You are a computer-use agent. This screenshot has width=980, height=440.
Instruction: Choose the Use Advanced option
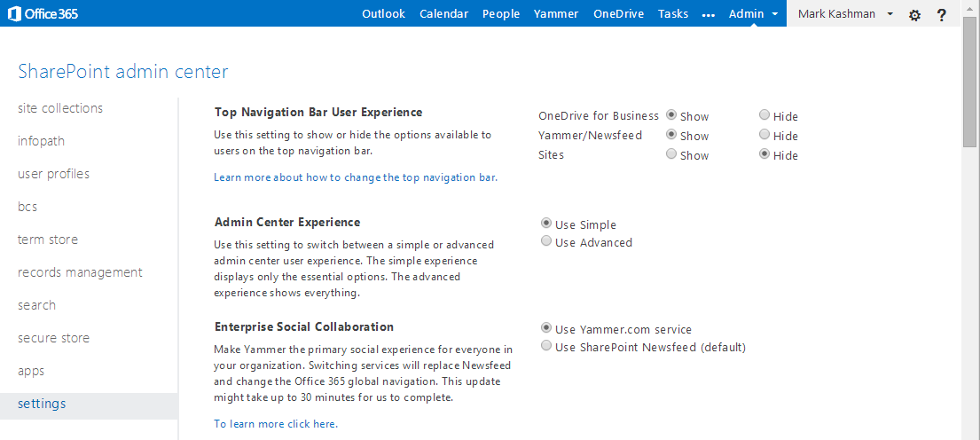pyautogui.click(x=546, y=242)
